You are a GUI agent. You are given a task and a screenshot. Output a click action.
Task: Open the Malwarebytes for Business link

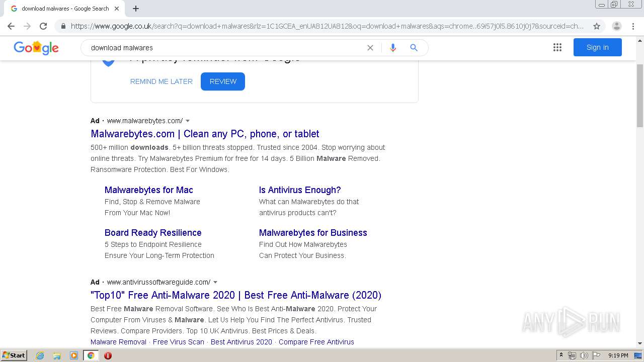(313, 233)
